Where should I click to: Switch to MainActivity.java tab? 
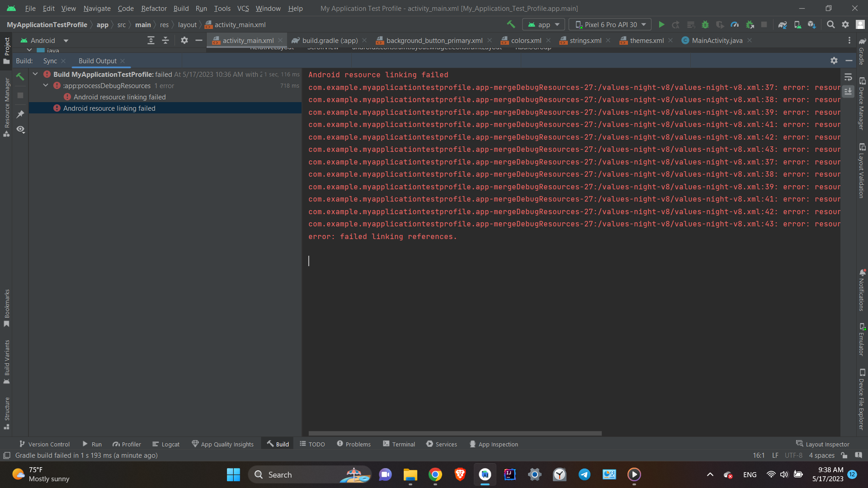(717, 40)
